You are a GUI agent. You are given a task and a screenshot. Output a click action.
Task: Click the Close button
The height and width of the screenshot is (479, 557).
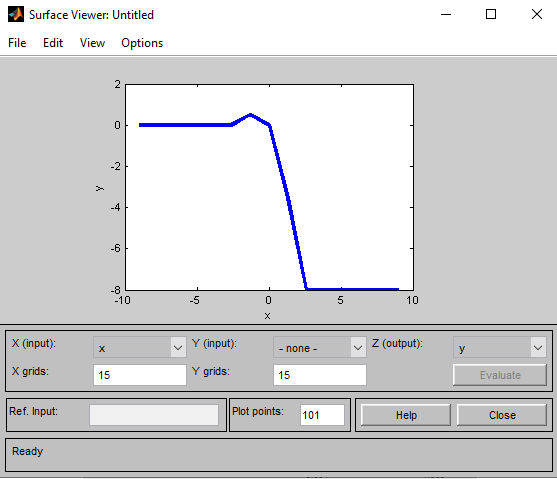(x=502, y=415)
